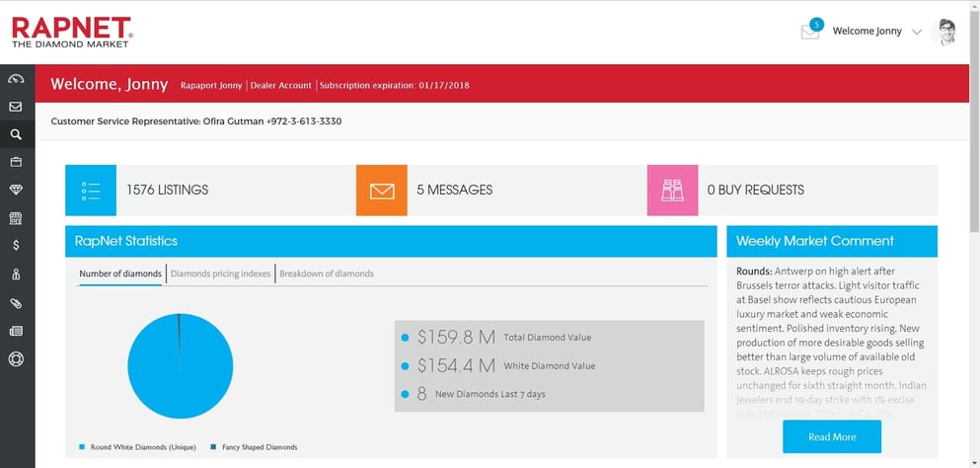Click the user profile photo thumbnail

pos(945,32)
